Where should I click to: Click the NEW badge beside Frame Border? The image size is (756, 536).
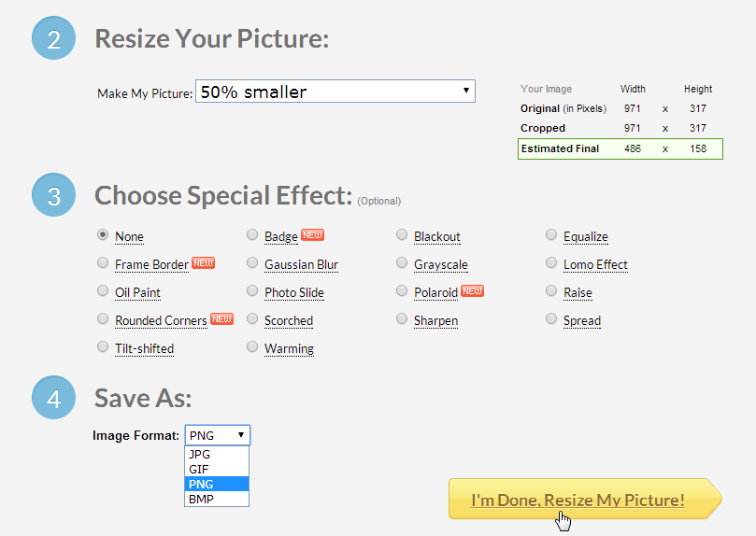[x=203, y=263]
